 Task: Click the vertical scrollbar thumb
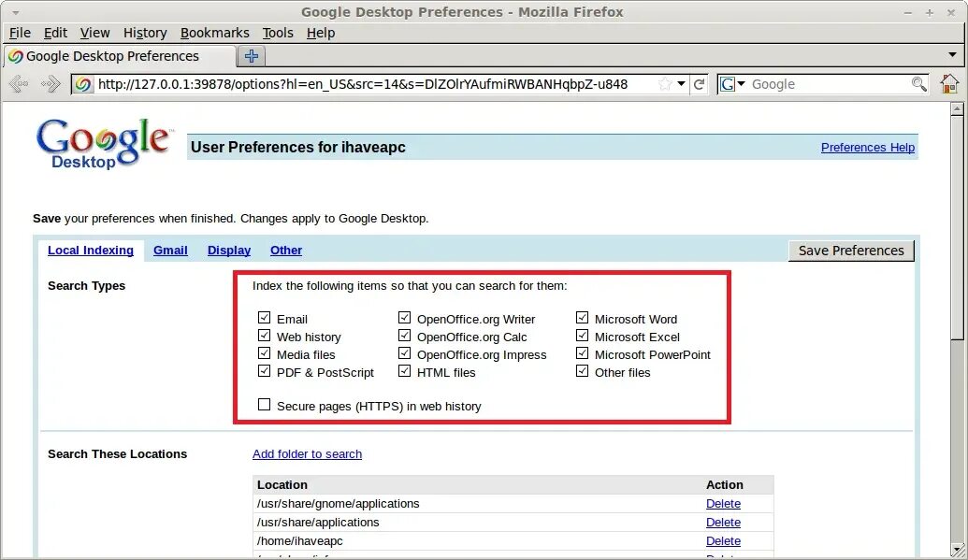click(x=957, y=228)
